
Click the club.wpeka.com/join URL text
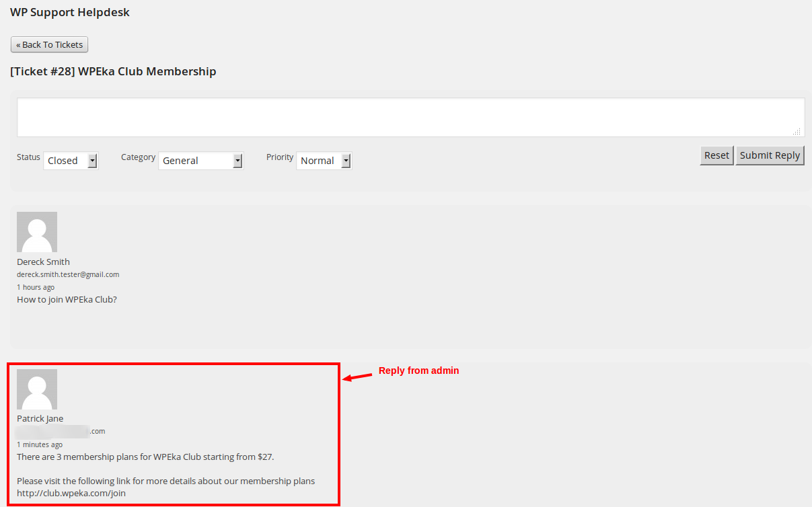click(71, 493)
